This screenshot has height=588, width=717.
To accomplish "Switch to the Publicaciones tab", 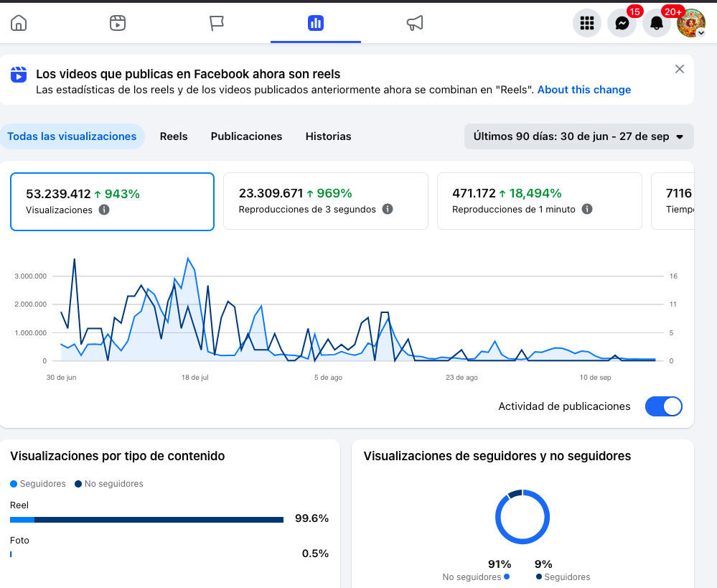I will [246, 136].
